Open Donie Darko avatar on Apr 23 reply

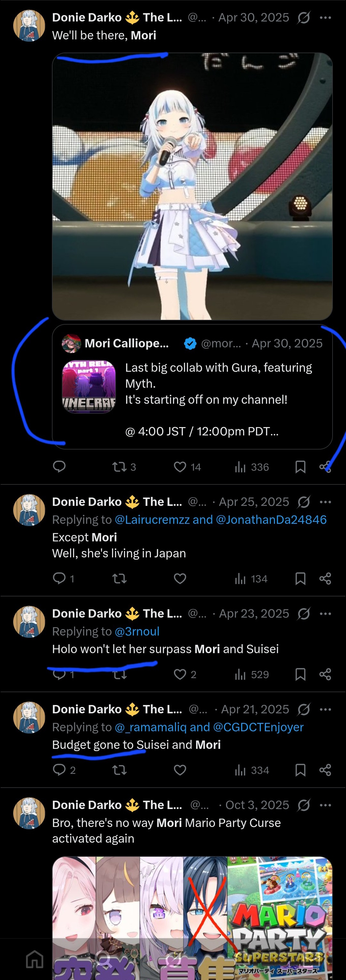(x=29, y=622)
